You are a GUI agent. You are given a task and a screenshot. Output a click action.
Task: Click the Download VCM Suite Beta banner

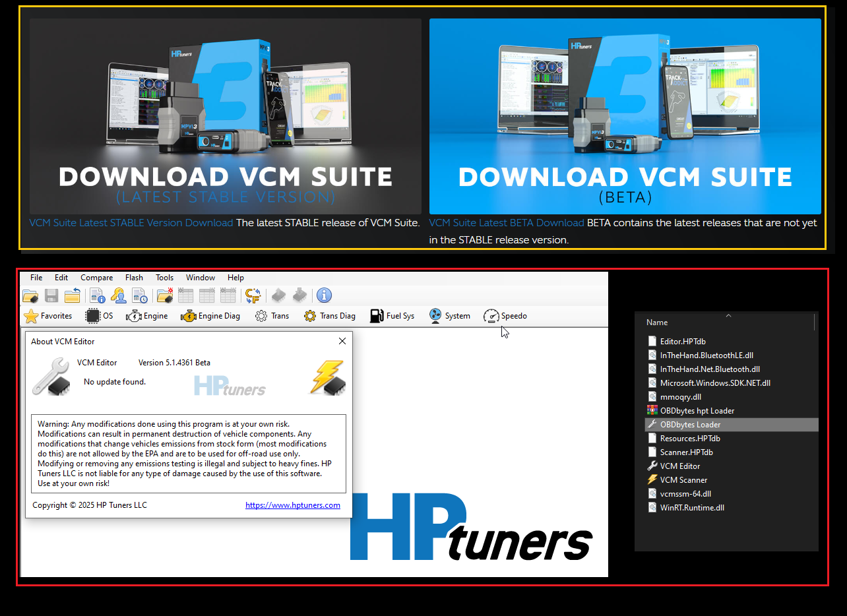point(625,116)
